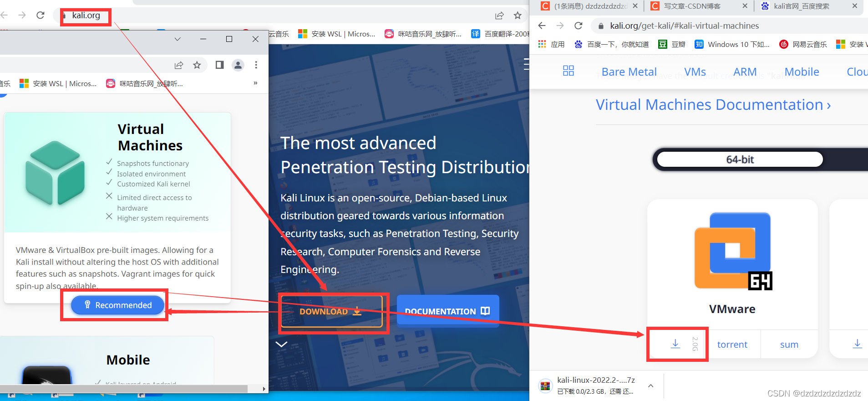Select Mobile in Kali nav
The width and height of the screenshot is (868, 401).
(x=802, y=72)
